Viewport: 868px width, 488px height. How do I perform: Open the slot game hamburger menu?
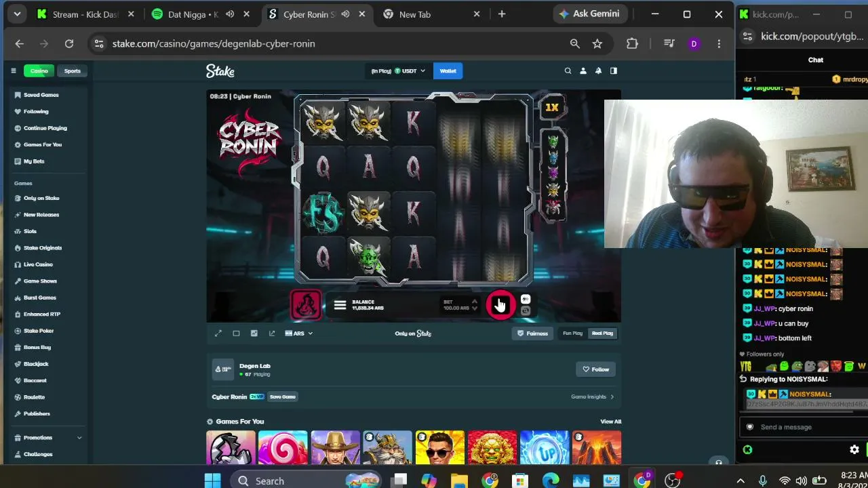pos(340,306)
